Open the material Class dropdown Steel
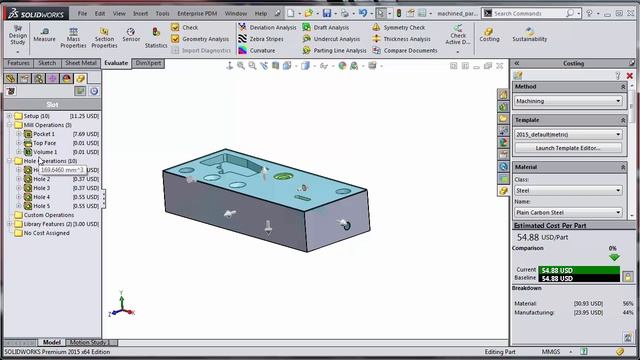This screenshot has height=360, width=640. pos(568,191)
